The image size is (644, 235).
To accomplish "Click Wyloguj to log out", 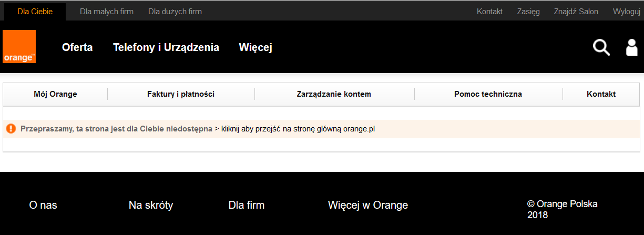I will point(626,12).
